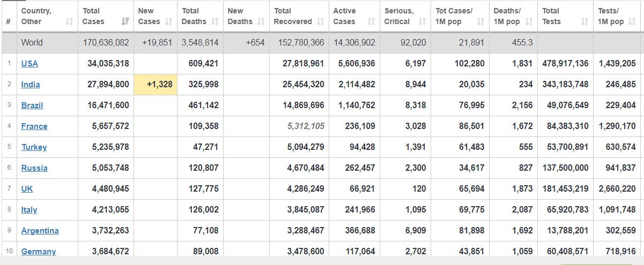The height and width of the screenshot is (265, 644).
Task: Select UK tests per million 2,660,220
Action: (618, 188)
